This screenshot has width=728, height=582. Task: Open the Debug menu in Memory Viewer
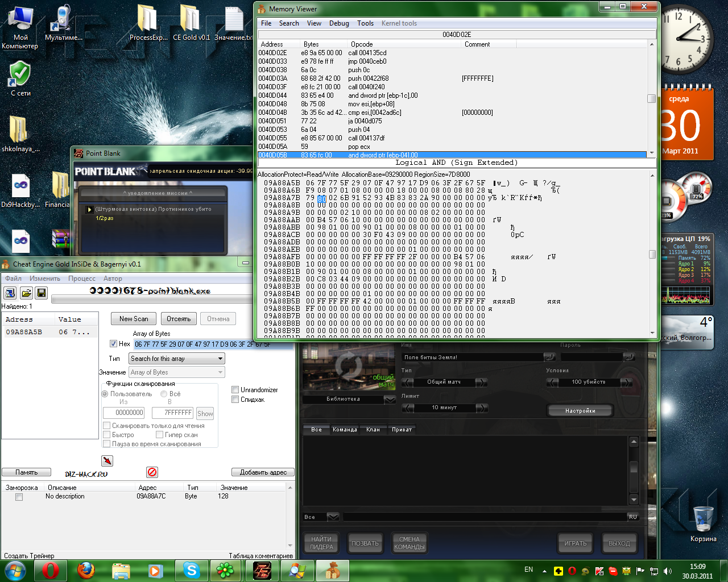click(339, 23)
